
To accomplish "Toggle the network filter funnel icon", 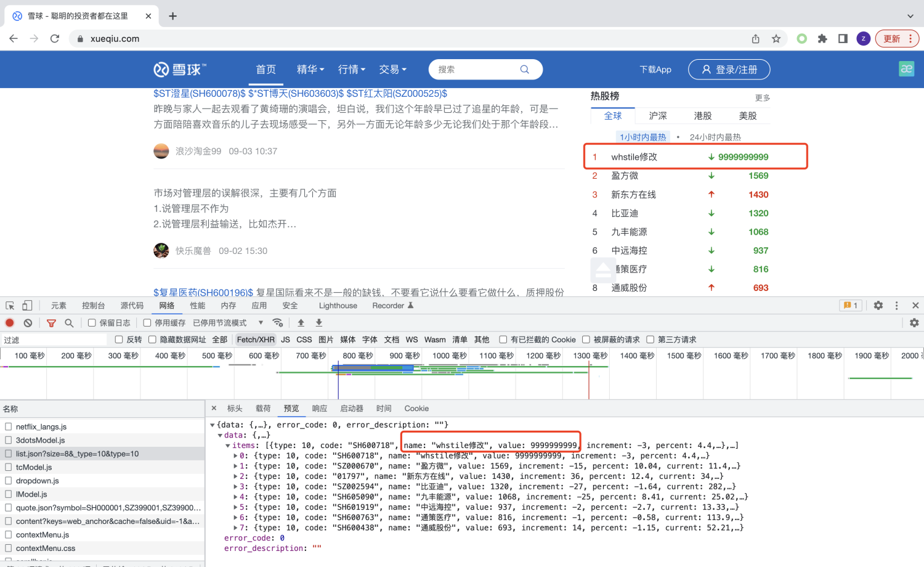I will (x=52, y=323).
